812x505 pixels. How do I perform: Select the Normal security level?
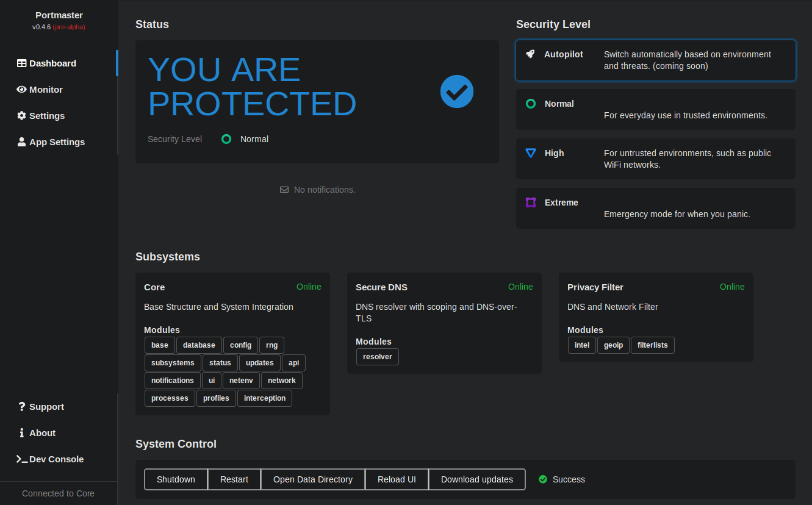(x=655, y=110)
